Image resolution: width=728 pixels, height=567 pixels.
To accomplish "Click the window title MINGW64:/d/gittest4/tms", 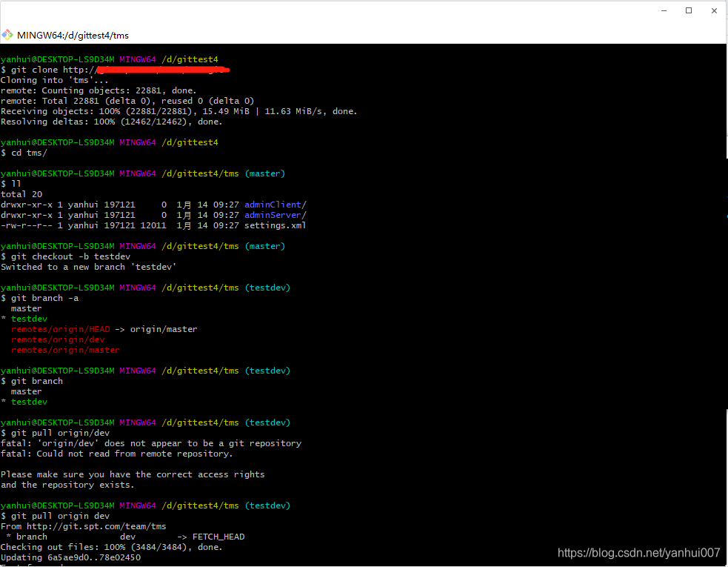I will [73, 36].
